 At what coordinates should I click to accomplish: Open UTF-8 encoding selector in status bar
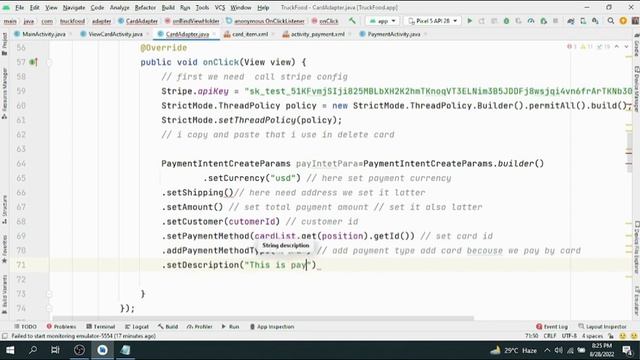[x=569, y=336]
